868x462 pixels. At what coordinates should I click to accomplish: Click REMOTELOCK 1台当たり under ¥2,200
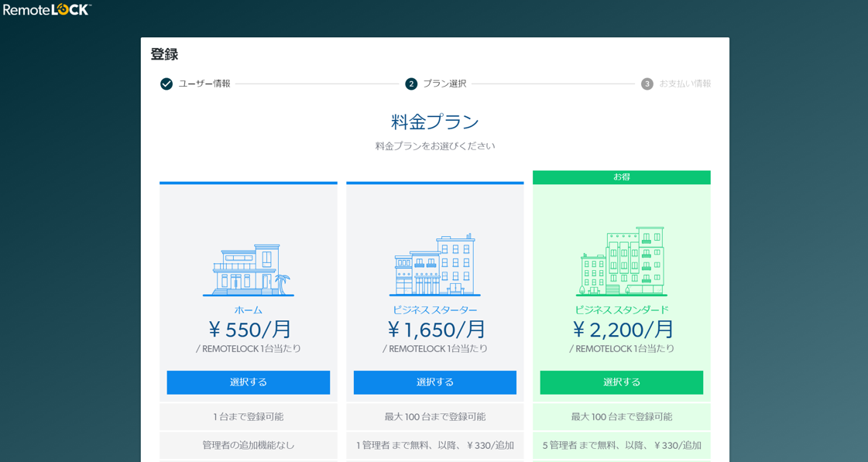622,349
